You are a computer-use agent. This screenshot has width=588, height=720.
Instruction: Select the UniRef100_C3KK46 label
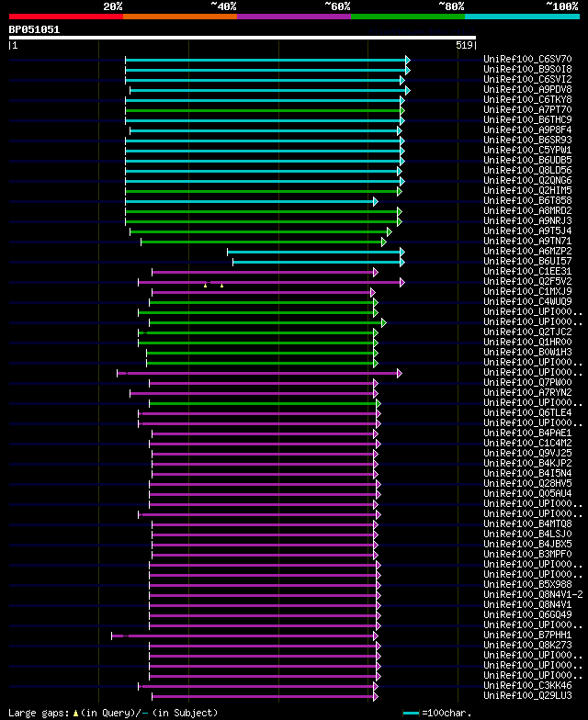coord(527,685)
